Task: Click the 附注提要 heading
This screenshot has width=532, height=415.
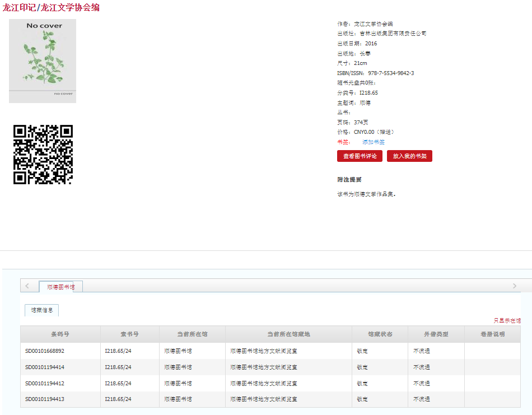Action: (x=349, y=180)
